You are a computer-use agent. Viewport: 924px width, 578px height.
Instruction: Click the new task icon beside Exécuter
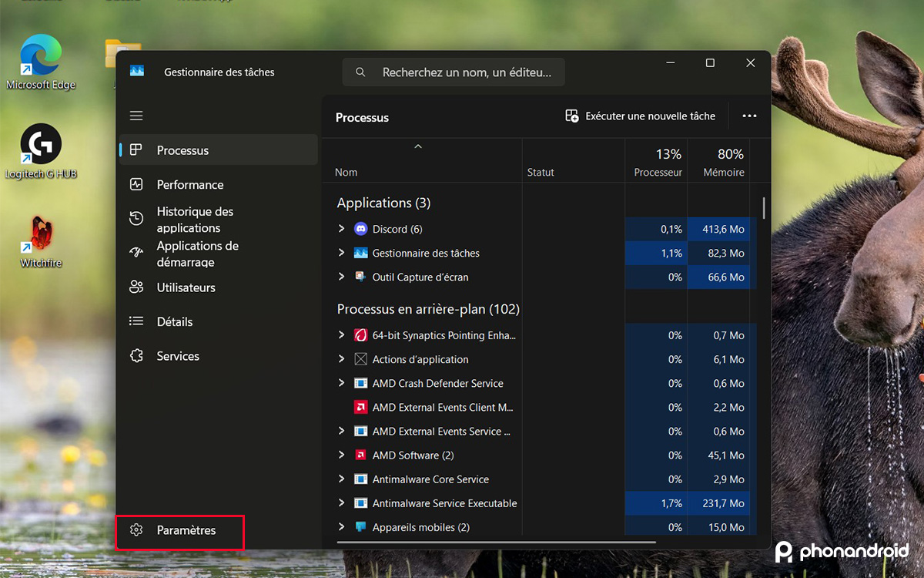[x=572, y=116]
